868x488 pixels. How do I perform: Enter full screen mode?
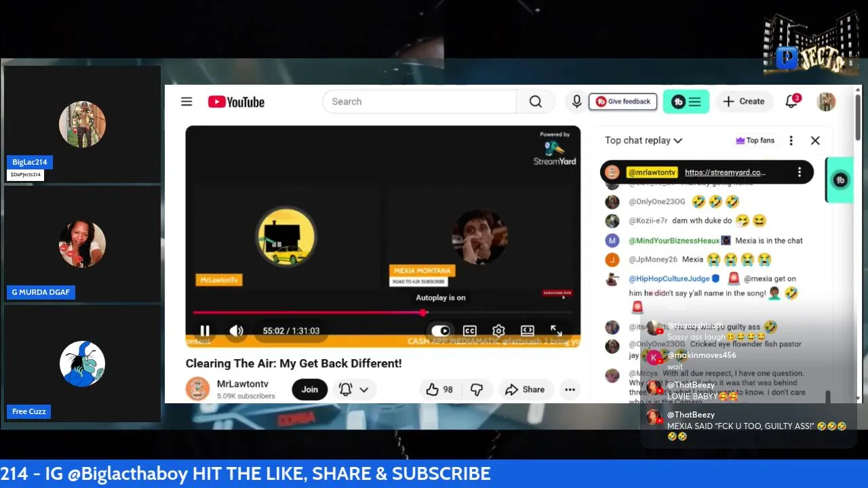click(556, 331)
